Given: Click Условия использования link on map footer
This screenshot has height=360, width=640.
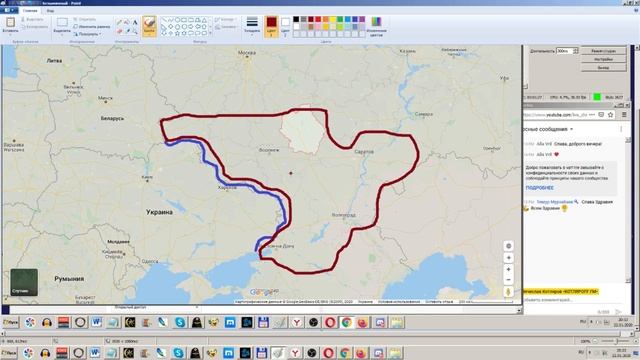Looking at the screenshot, I should click(x=398, y=302).
